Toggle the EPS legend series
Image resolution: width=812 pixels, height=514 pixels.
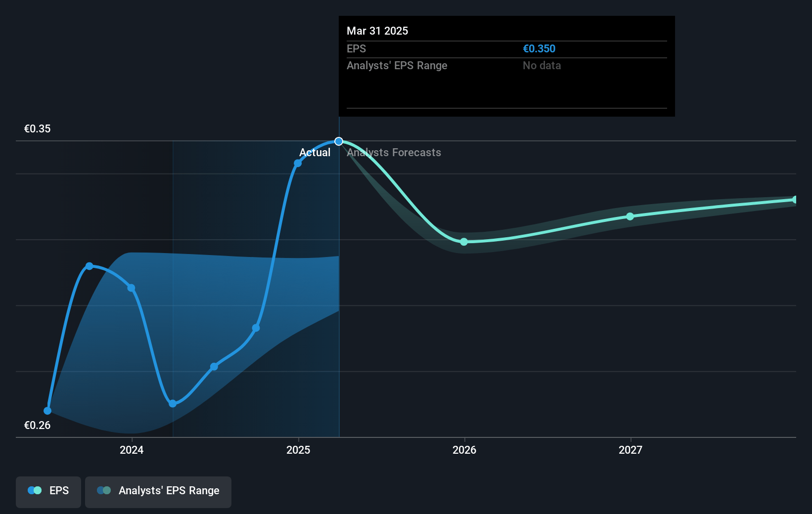coord(48,492)
